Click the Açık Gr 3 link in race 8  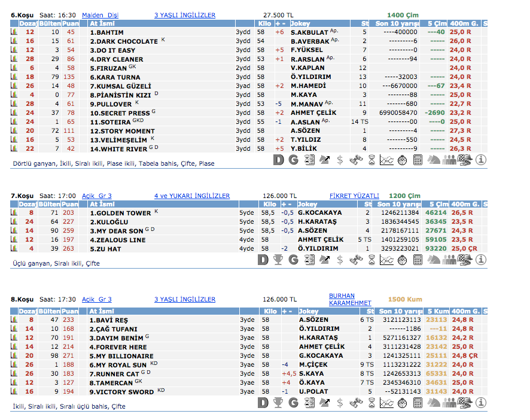coord(96,299)
